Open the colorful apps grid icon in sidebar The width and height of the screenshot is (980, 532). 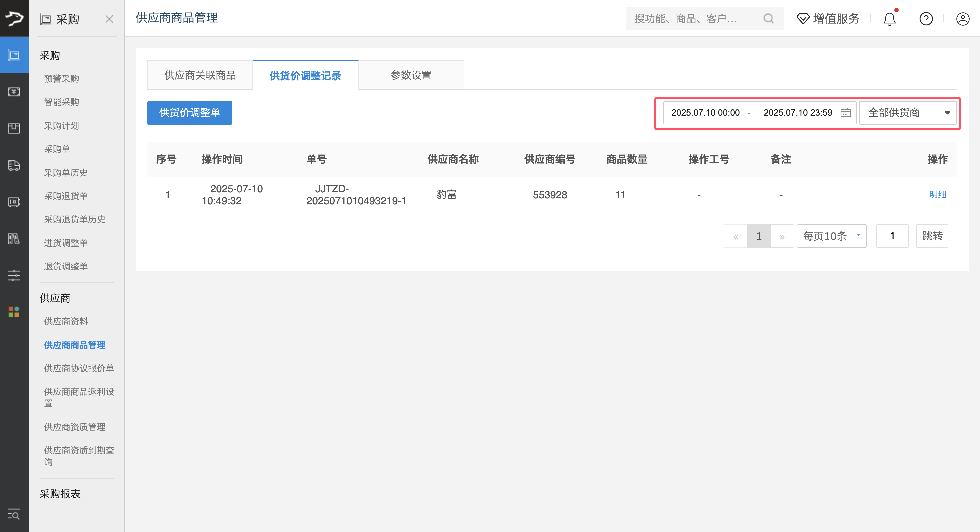[x=14, y=312]
